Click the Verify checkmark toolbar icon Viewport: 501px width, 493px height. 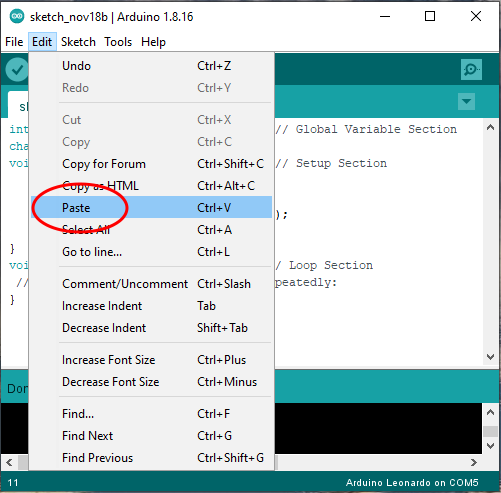pyautogui.click(x=17, y=70)
